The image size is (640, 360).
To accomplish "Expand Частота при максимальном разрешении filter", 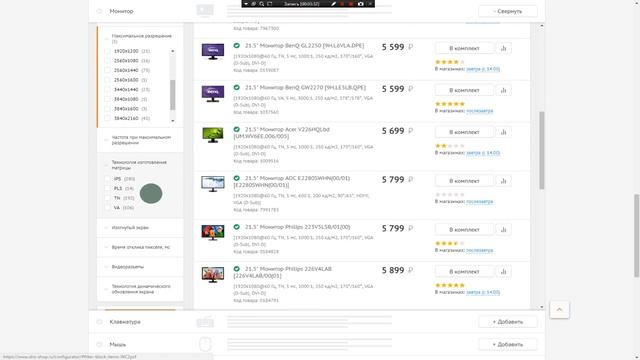I will pyautogui.click(x=141, y=140).
